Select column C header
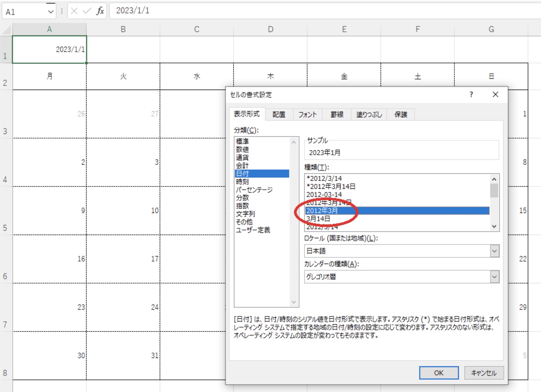 click(197, 29)
